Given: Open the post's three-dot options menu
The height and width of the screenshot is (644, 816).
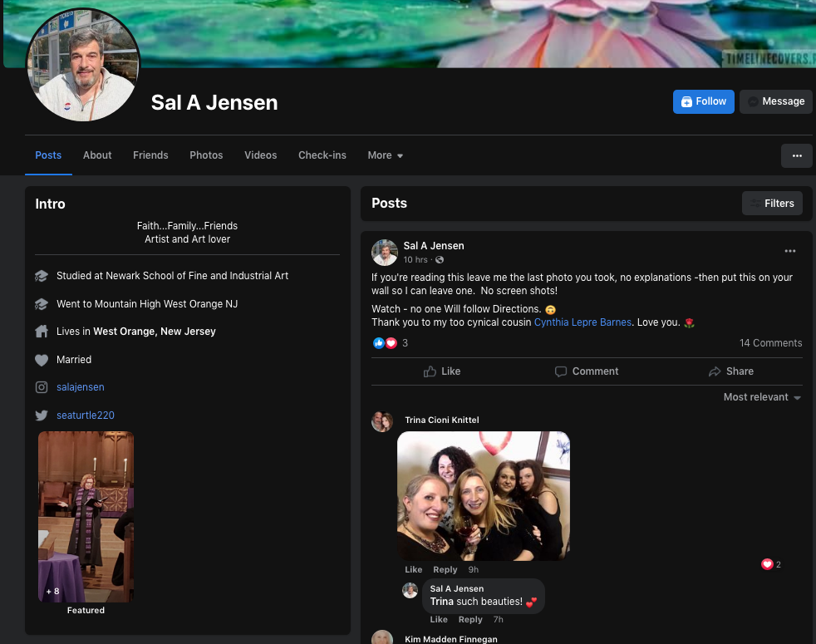Looking at the screenshot, I should [790, 251].
